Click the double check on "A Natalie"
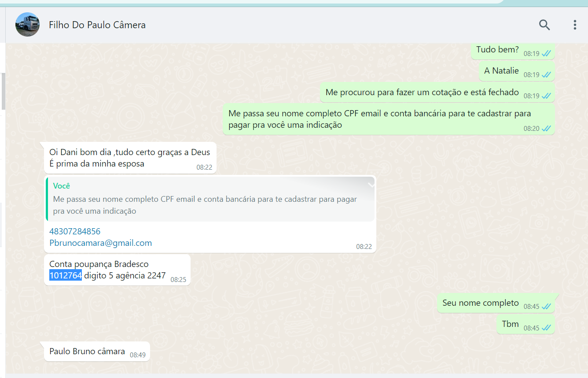This screenshot has height=378, width=588. point(546,75)
